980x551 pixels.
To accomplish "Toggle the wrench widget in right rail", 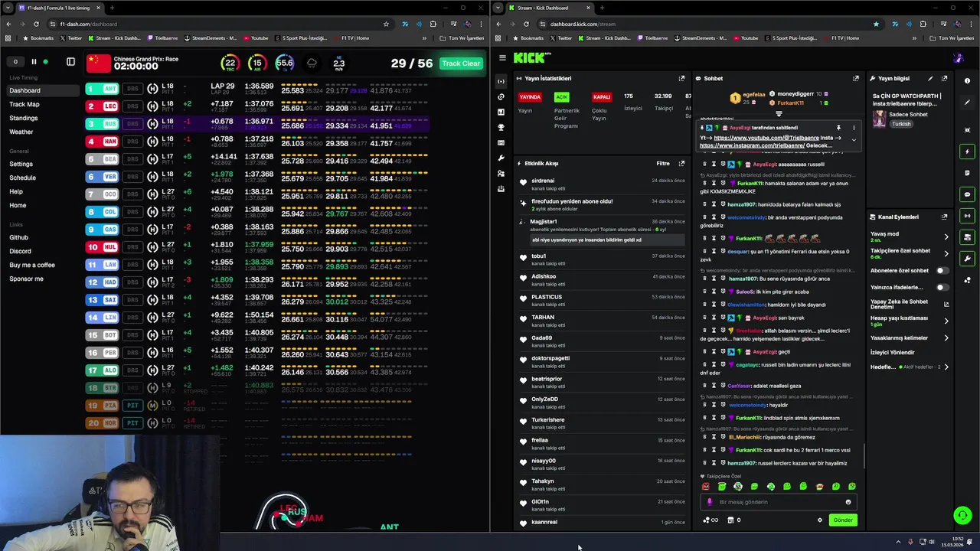I will (x=968, y=259).
